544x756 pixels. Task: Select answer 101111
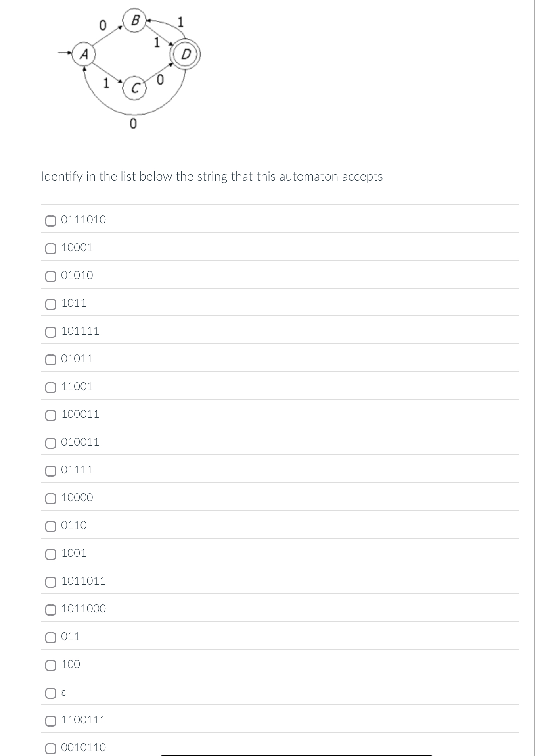point(50,333)
